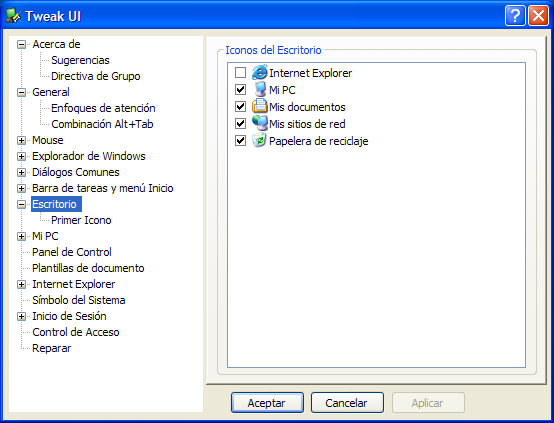Click the Aceptar button
The image size is (554, 423).
267,403
